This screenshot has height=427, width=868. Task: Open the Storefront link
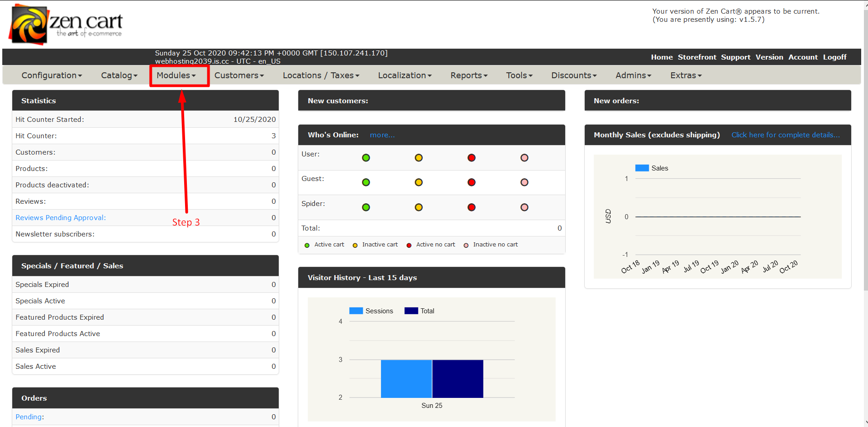697,57
